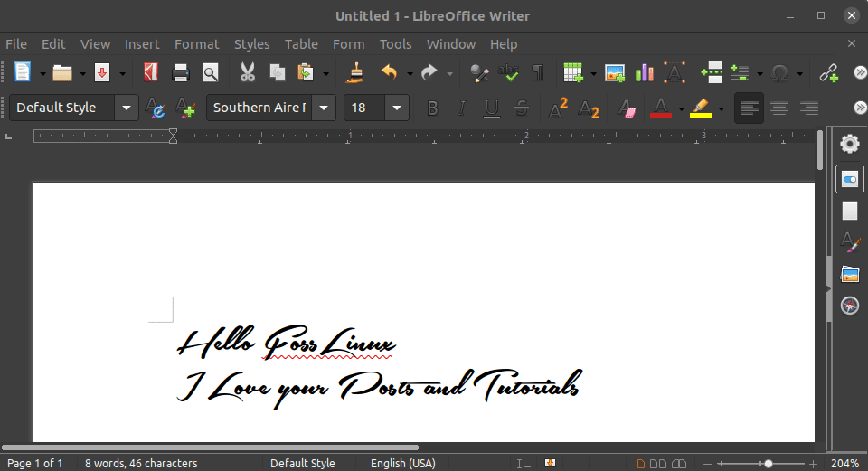Screen dimensions: 868x471
Task: Insert page break icon
Action: coord(712,72)
